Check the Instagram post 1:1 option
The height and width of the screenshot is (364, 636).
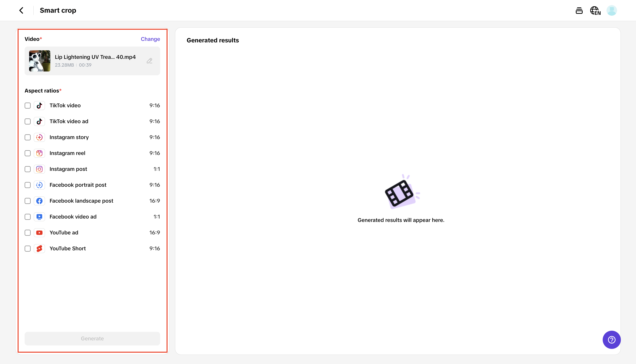point(27,169)
